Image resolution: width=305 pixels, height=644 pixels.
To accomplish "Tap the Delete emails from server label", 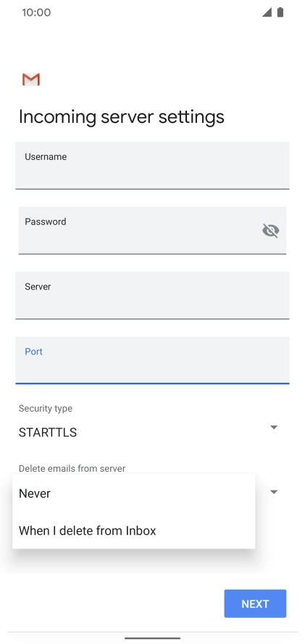I will 72,468.
